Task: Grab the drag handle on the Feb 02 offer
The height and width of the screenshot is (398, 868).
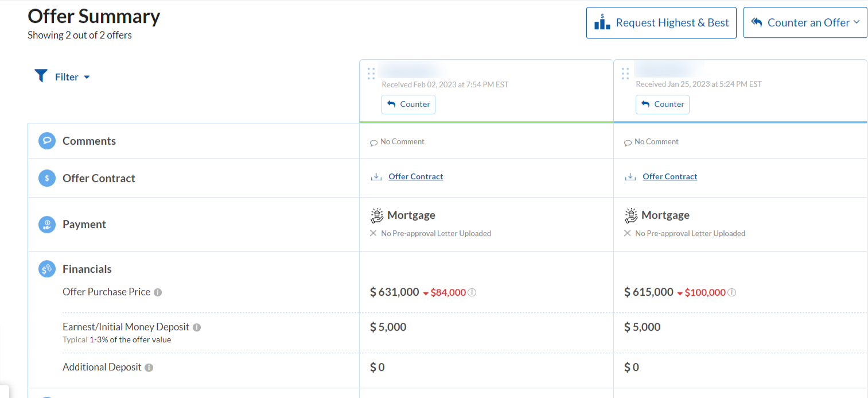Action: click(x=371, y=74)
